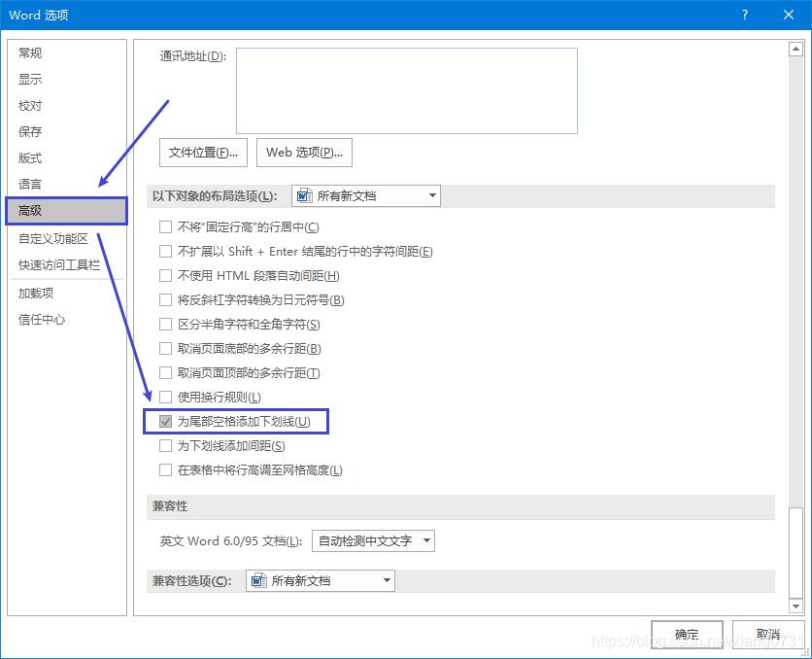Check 区分半角字符和全角字符

[x=166, y=325]
